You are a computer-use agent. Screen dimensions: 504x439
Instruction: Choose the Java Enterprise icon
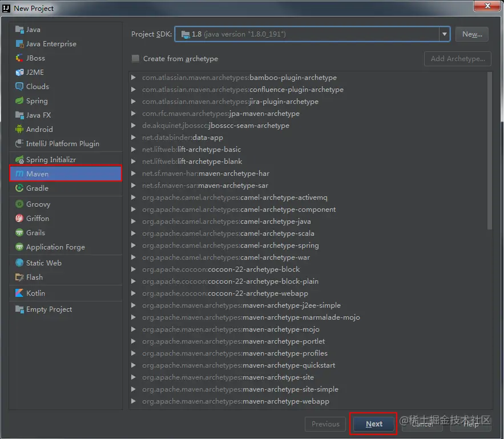(19, 44)
